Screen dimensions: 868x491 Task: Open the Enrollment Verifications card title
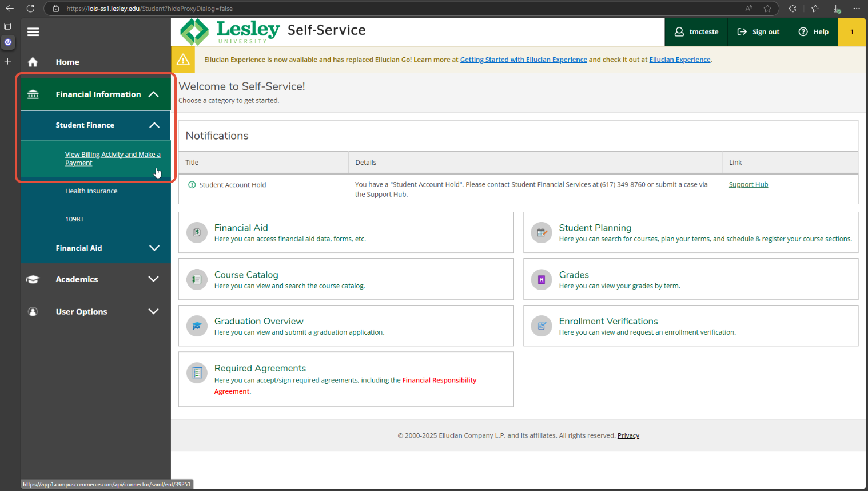(608, 322)
